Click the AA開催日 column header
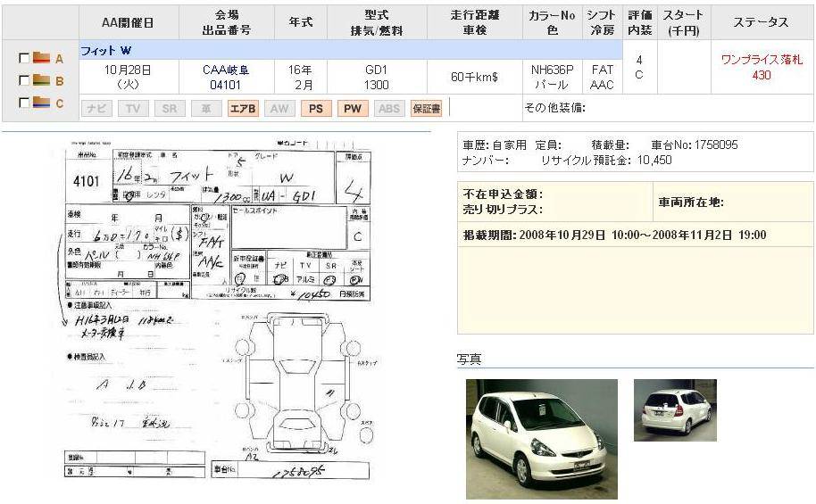 (128, 22)
